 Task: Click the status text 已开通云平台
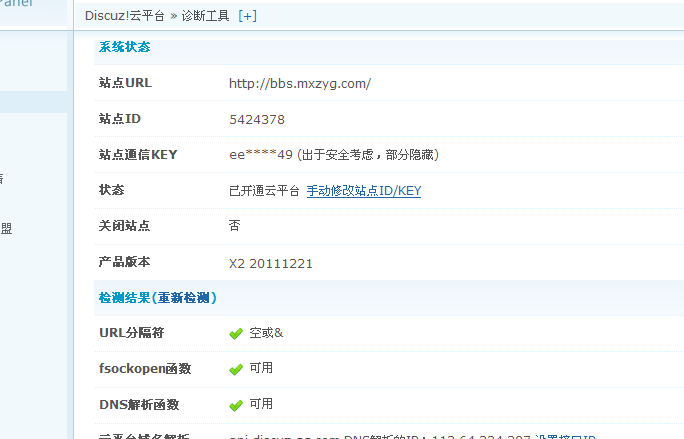[x=264, y=191]
